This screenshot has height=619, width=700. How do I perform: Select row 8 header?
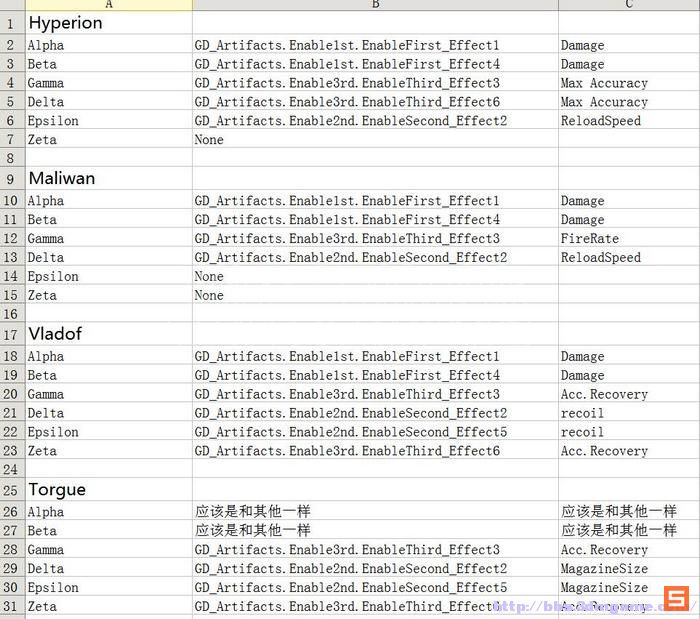11,159
